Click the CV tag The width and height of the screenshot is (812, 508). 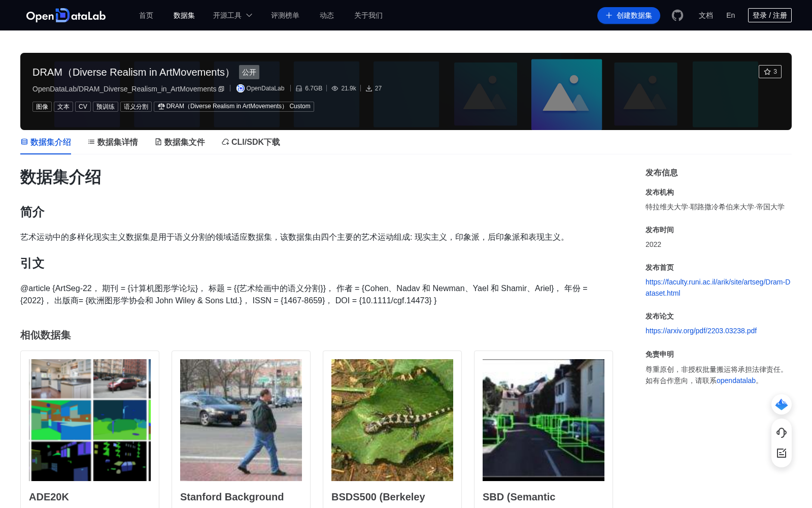coord(83,107)
